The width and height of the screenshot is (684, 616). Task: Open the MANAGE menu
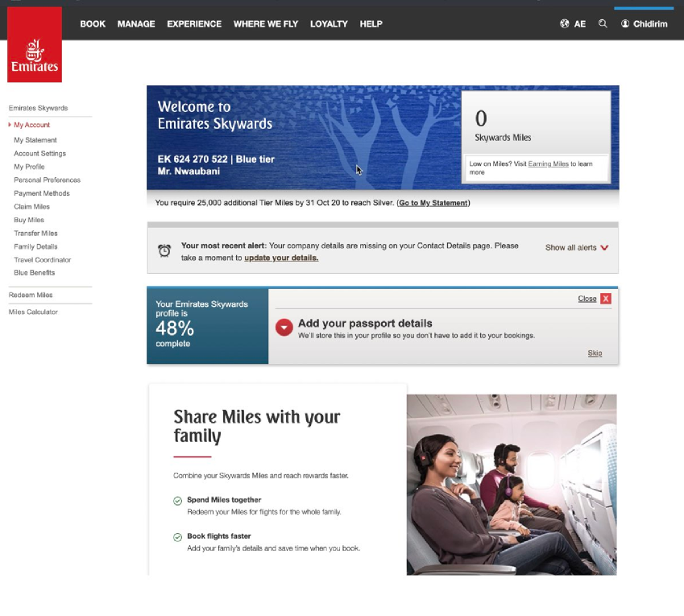coord(136,24)
